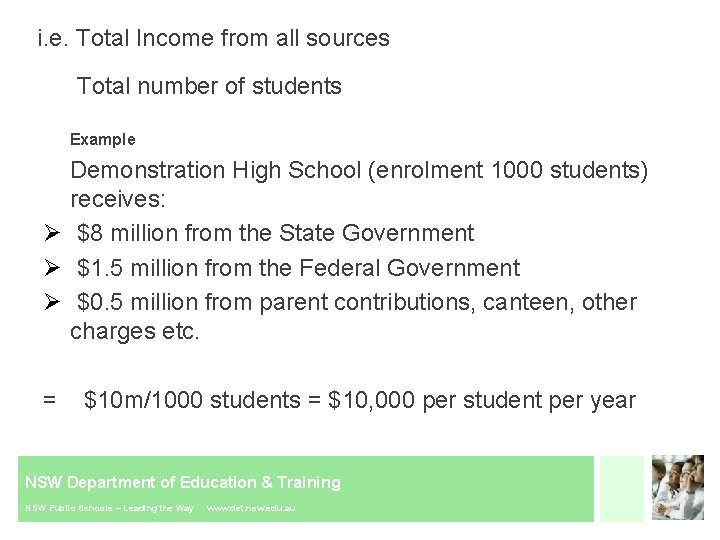Select the 'Example' heading text
The height and width of the screenshot is (540, 720).
click(102, 139)
